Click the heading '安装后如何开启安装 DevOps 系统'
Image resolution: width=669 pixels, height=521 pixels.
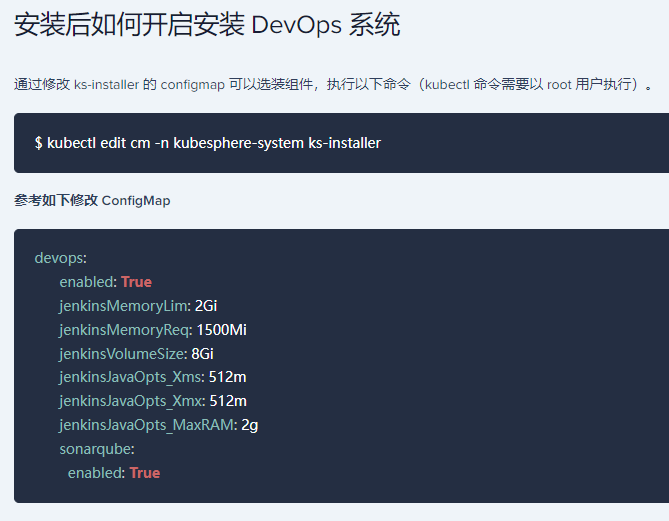pyautogui.click(x=207, y=25)
